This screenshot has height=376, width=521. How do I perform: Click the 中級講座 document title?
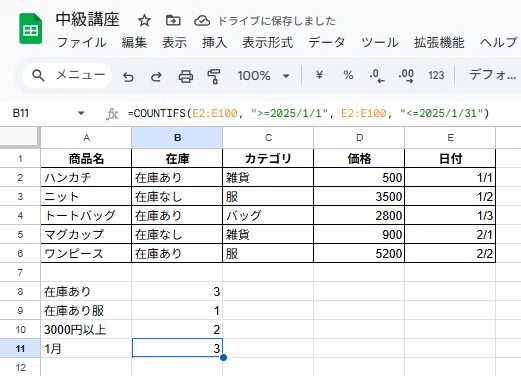point(88,19)
